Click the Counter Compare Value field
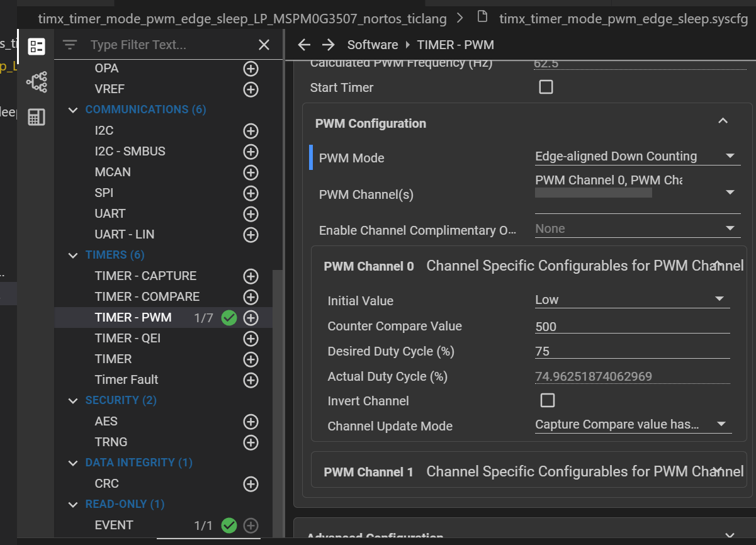 [631, 327]
